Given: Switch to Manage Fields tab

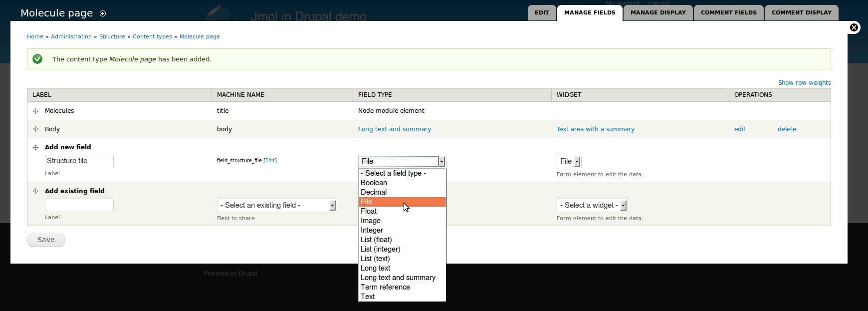Looking at the screenshot, I should pyautogui.click(x=590, y=13).
